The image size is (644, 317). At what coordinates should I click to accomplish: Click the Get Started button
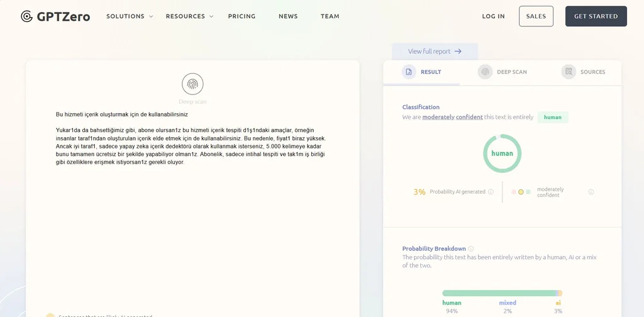click(x=596, y=16)
